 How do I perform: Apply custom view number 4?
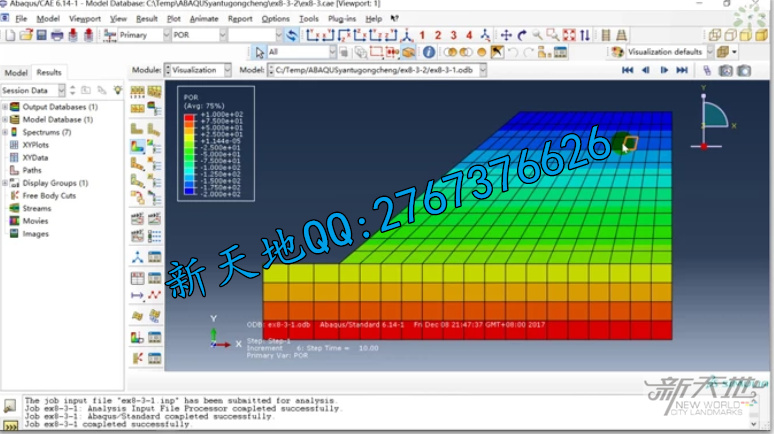[469, 35]
